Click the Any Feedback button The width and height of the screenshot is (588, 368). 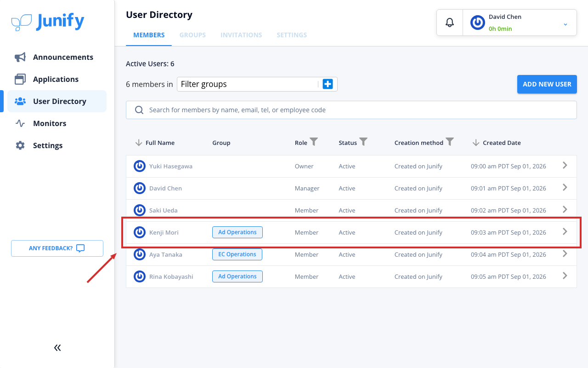[57, 248]
